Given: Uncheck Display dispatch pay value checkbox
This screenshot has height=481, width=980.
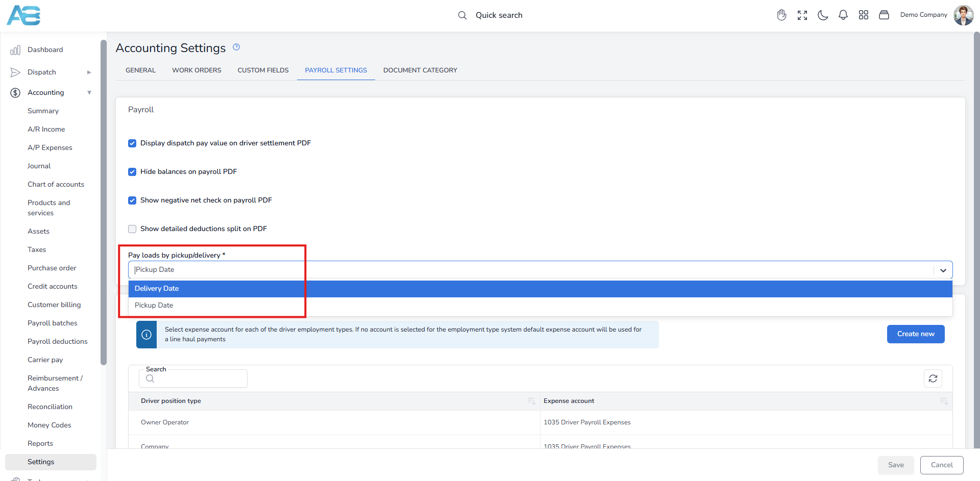Looking at the screenshot, I should click(132, 143).
